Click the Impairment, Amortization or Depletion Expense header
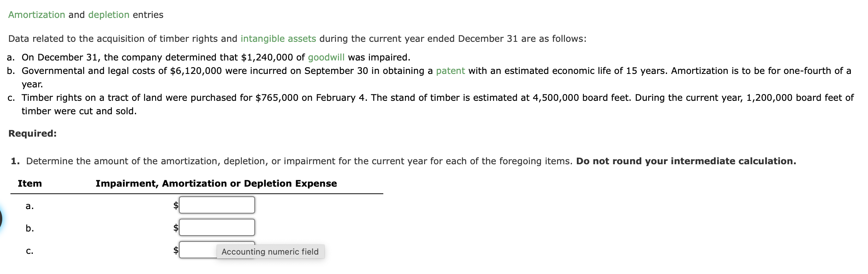This screenshot has width=868, height=274. [216, 183]
